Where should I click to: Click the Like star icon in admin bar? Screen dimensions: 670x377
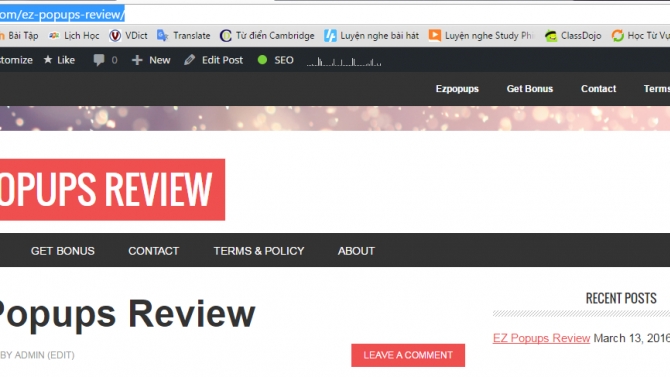click(x=48, y=60)
